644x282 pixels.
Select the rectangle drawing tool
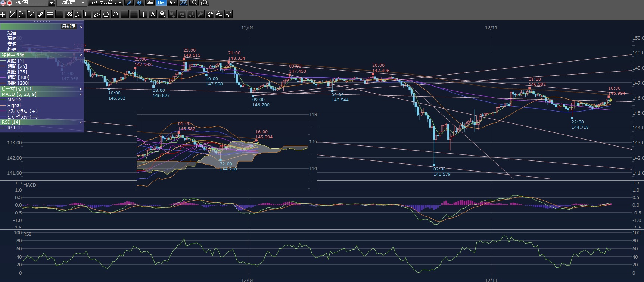(125, 15)
